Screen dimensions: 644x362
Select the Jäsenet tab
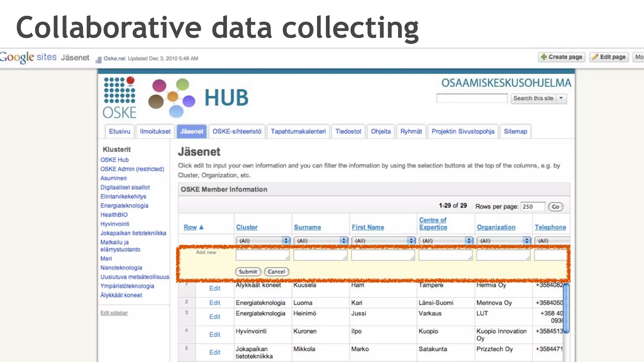tap(192, 131)
